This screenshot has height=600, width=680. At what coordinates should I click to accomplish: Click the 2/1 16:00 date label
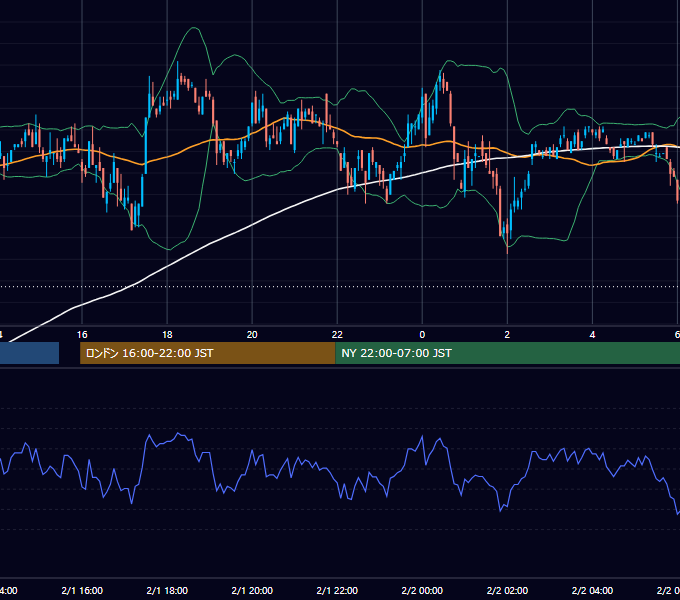click(82, 590)
